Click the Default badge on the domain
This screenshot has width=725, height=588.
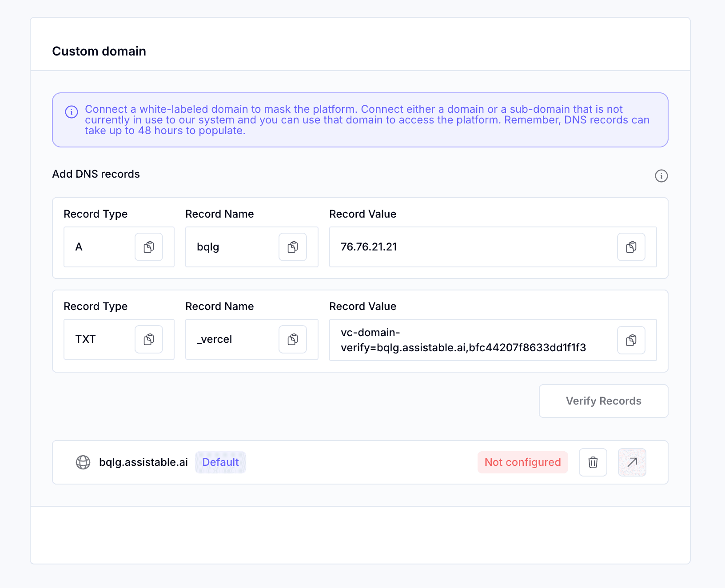(x=220, y=462)
